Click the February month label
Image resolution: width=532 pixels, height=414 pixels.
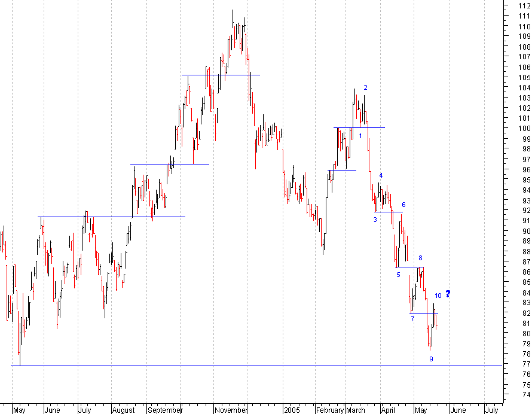[x=330, y=410]
